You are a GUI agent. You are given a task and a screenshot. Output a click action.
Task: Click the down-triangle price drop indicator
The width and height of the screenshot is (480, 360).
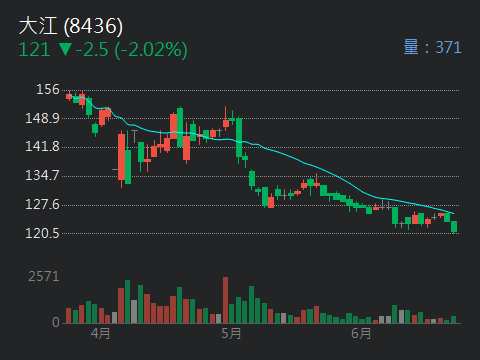pyautogui.click(x=65, y=49)
